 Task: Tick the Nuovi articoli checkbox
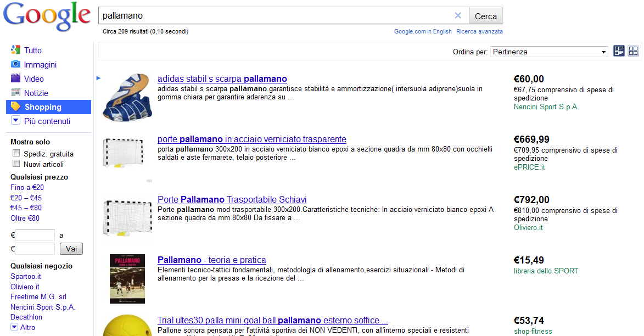pyautogui.click(x=16, y=164)
